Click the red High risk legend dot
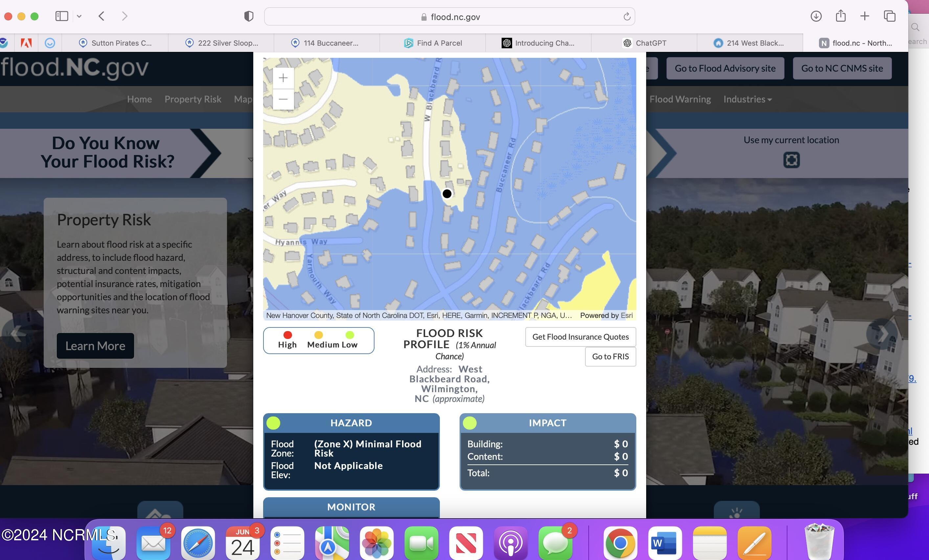929x560 pixels. 287,335
